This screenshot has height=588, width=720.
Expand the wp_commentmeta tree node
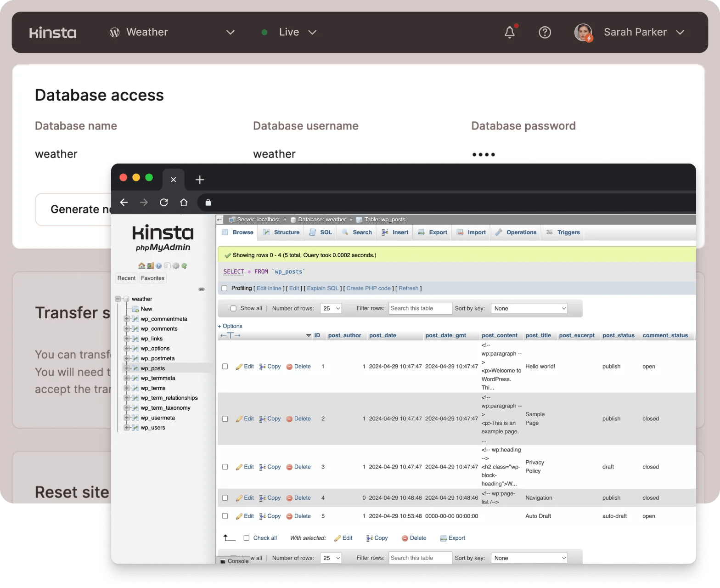pyautogui.click(x=126, y=319)
